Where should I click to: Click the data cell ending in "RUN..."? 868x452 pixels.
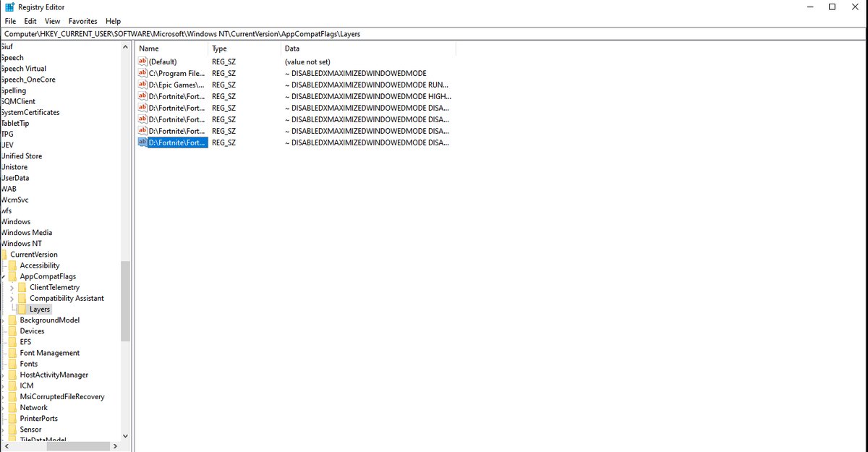367,85
